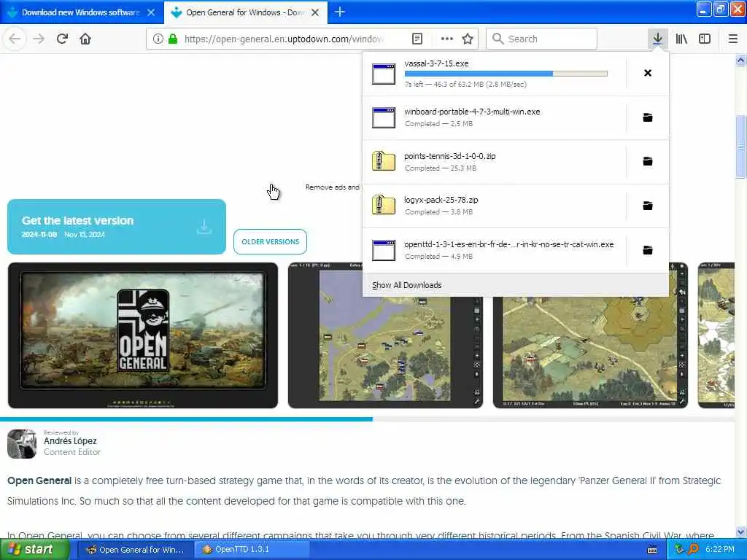This screenshot has height=560, width=747.
Task: Click the scrollbar down arrow
Action: 740,532
